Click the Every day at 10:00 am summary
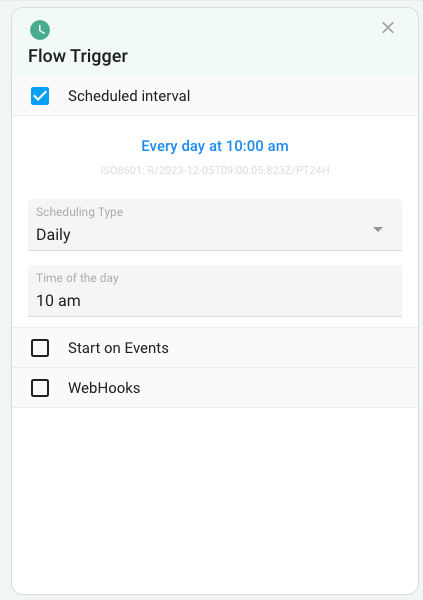This screenshot has width=423, height=600. click(x=215, y=146)
